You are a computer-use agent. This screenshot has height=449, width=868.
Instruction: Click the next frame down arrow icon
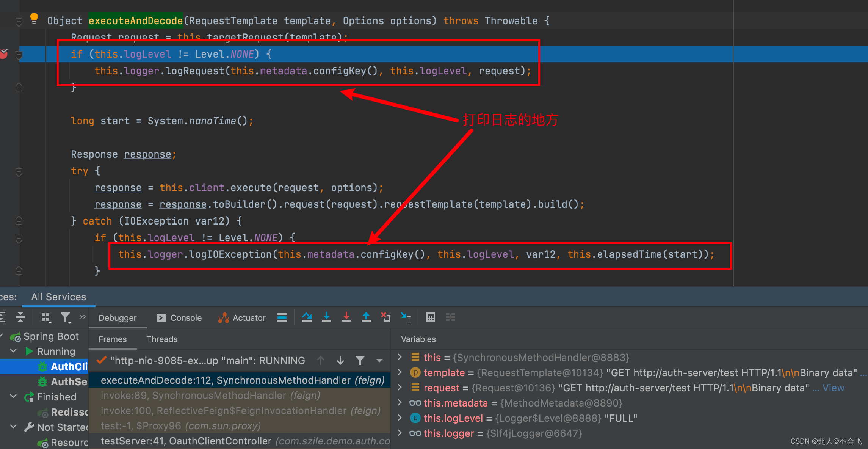[340, 360]
